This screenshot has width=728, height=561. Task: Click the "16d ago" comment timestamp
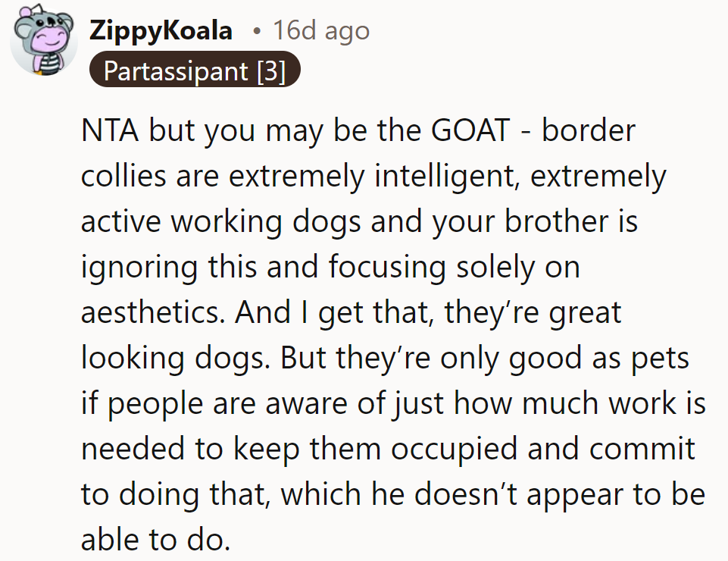[321, 30]
